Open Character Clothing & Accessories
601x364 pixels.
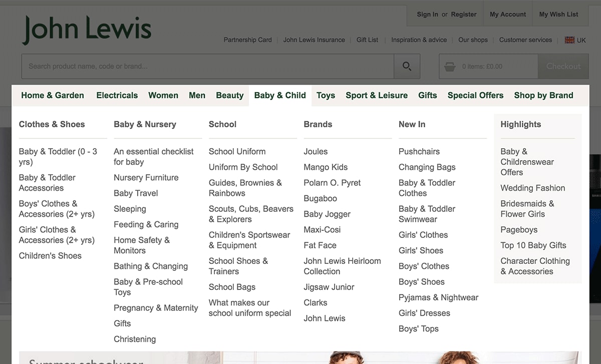(x=535, y=266)
